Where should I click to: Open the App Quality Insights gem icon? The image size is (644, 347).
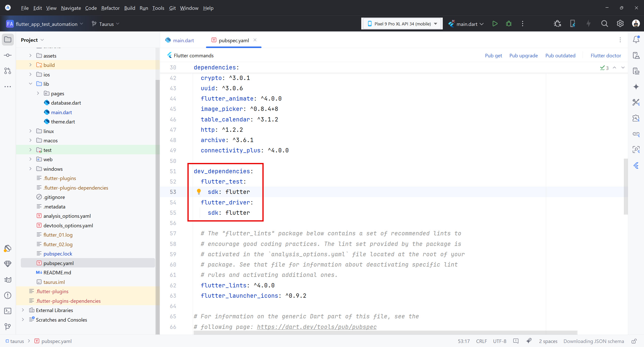click(8, 264)
